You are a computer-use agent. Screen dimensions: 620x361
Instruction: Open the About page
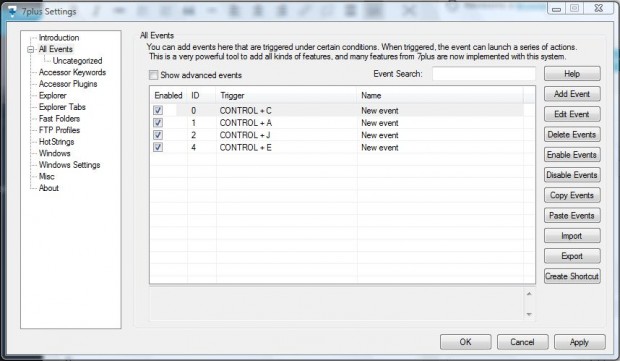click(49, 188)
